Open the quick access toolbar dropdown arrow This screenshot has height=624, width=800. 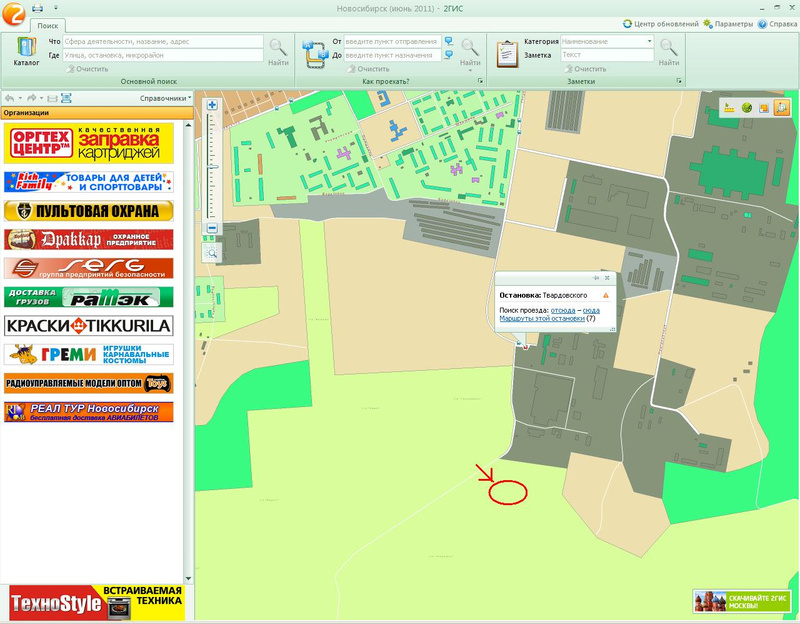pyautogui.click(x=56, y=8)
